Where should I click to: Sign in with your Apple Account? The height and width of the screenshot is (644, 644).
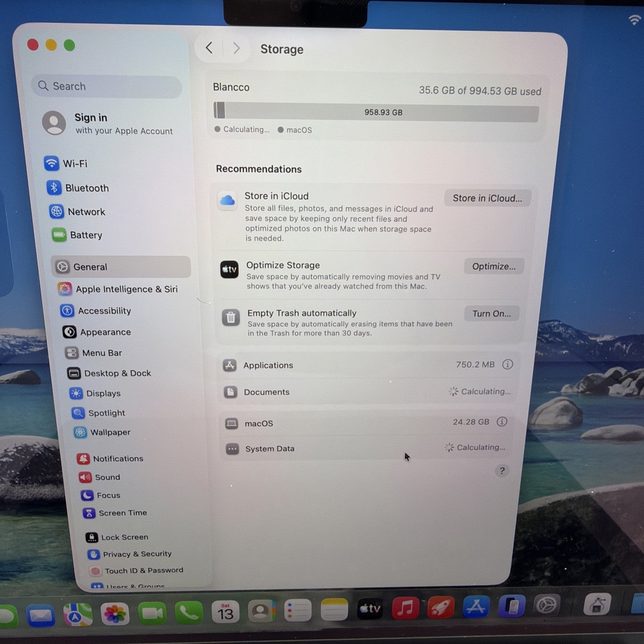(108, 123)
